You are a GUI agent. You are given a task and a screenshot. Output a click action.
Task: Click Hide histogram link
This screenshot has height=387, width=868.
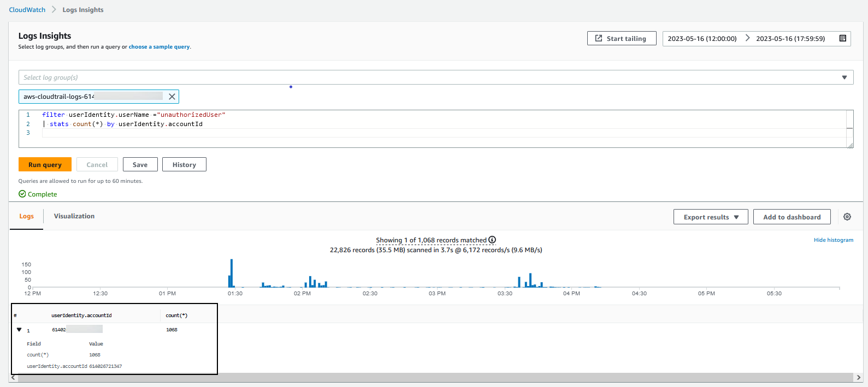[833, 240]
